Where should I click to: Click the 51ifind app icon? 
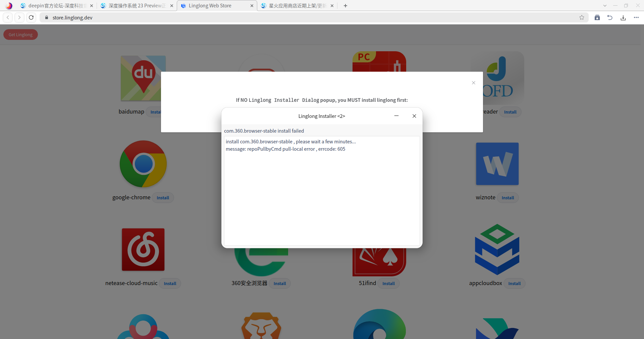point(379,261)
